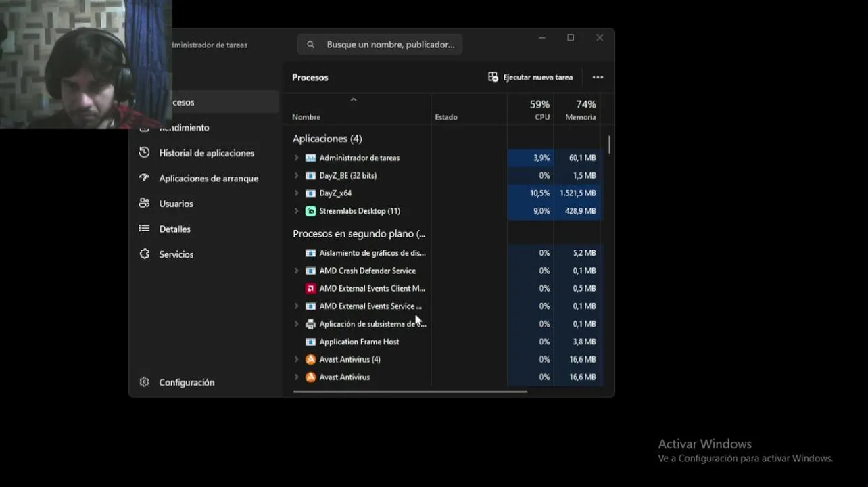Click the Procesos en segundo plano heading
Screen dimensions: 868x487
click(x=359, y=233)
